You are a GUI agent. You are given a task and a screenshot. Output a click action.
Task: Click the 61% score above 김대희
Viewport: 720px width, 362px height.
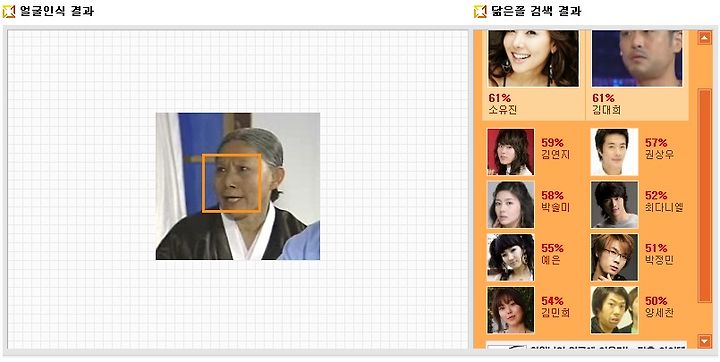(603, 98)
